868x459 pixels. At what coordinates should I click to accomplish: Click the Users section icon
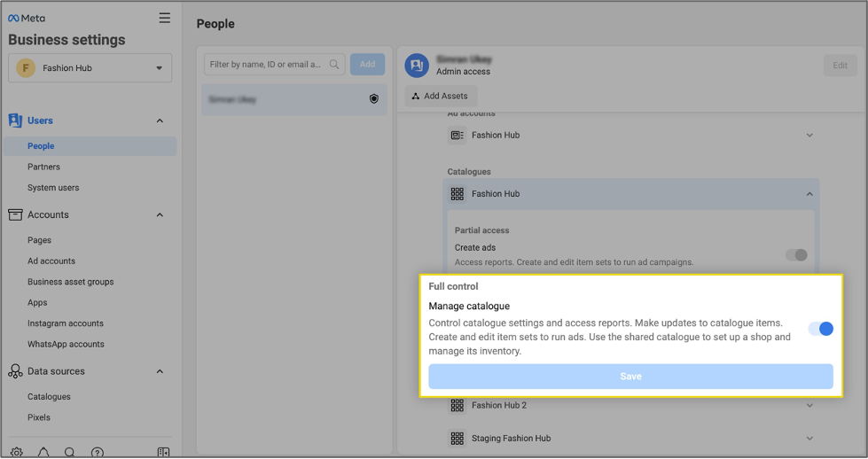pos(15,120)
